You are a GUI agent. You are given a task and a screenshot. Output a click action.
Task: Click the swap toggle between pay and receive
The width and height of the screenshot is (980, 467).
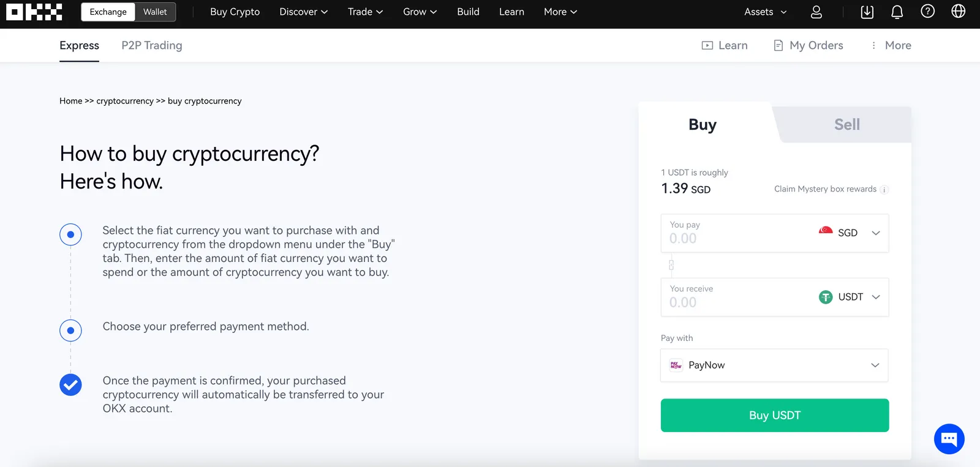(x=671, y=265)
